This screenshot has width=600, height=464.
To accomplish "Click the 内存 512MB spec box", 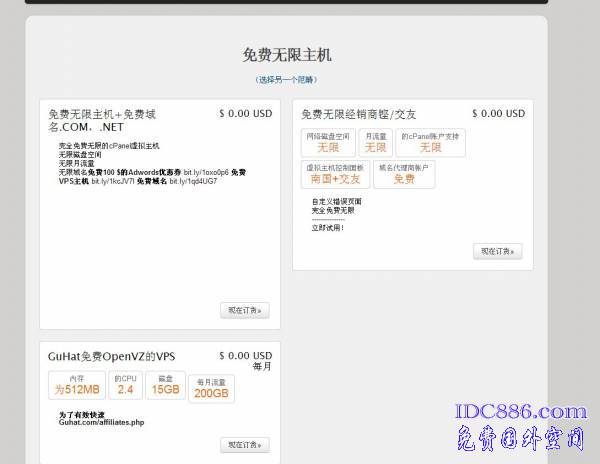I will [77, 385].
